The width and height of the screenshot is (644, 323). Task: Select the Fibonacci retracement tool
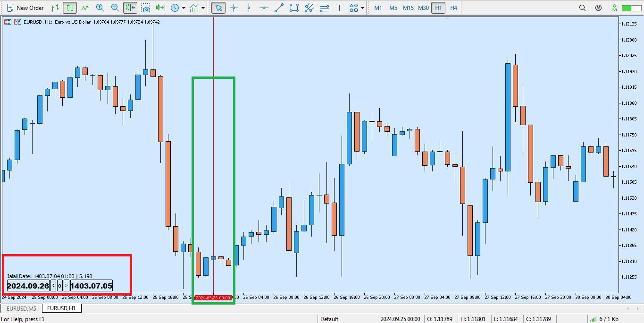click(324, 8)
